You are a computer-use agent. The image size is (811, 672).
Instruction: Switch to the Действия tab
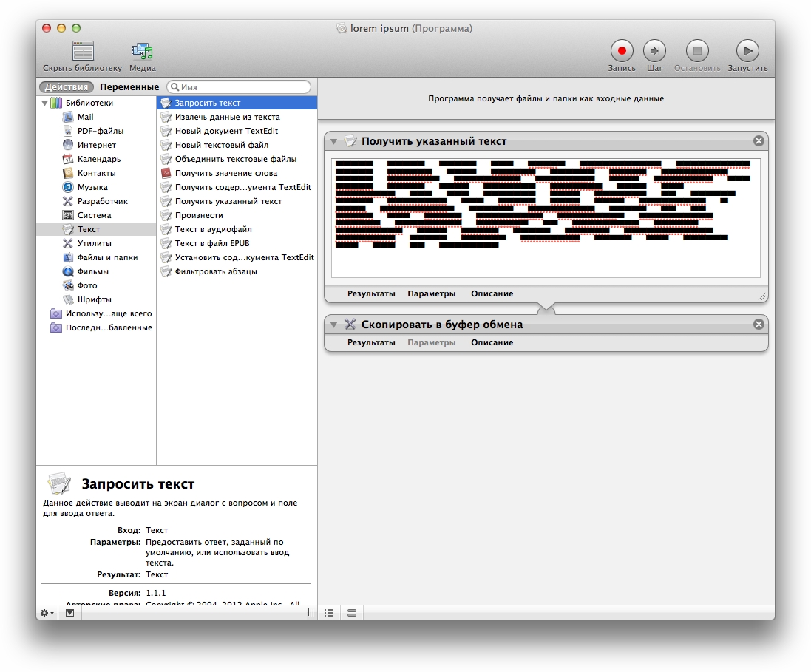coord(67,87)
